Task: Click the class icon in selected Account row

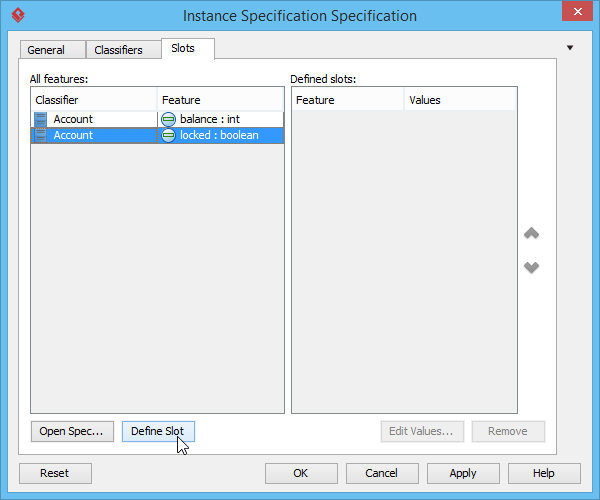Action: 41,135
